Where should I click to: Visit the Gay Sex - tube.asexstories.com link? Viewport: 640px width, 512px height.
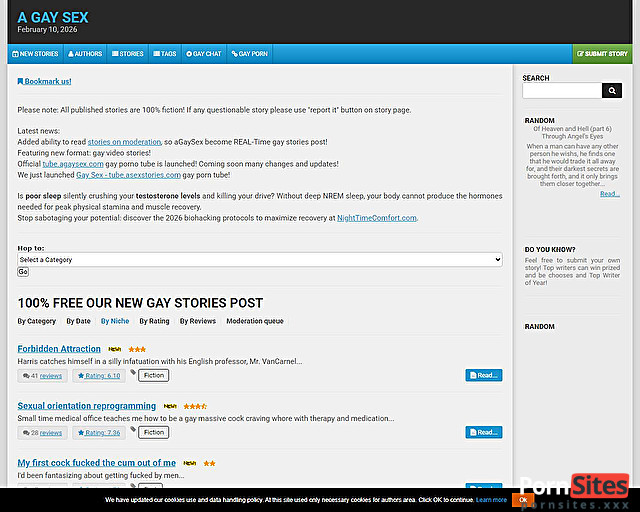pos(129,175)
